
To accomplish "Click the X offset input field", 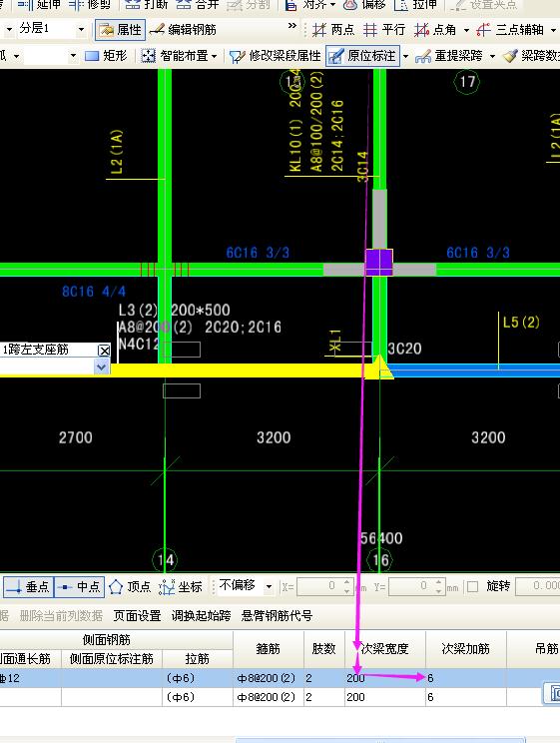I will pyautogui.click(x=318, y=586).
